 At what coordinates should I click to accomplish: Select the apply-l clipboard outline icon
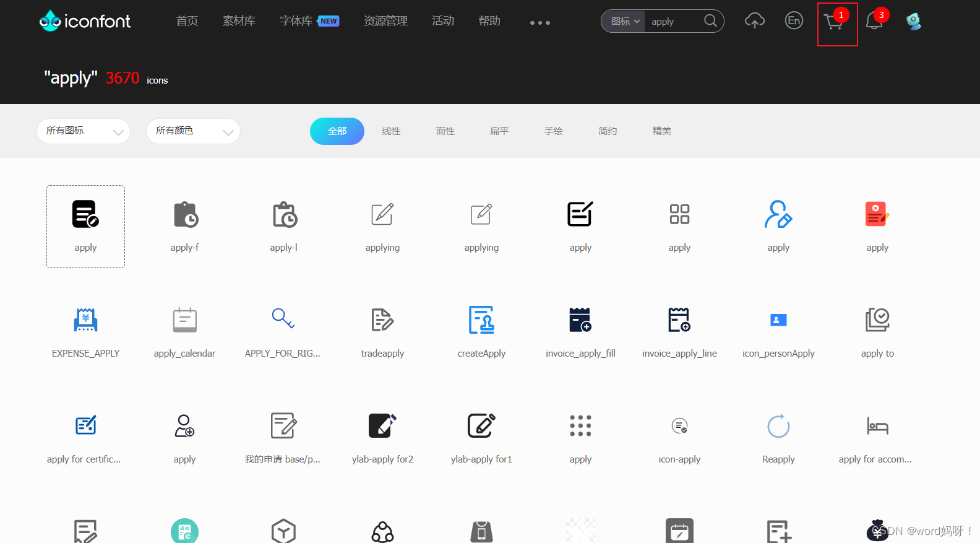click(284, 215)
